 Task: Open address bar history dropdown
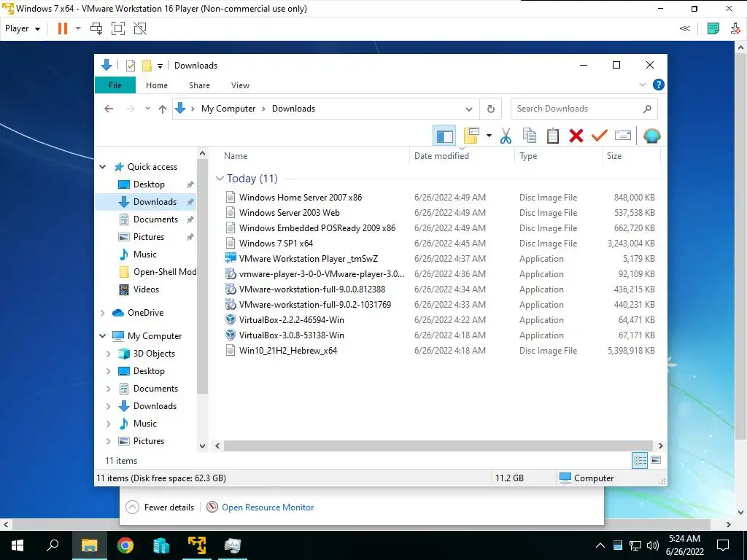tap(469, 109)
